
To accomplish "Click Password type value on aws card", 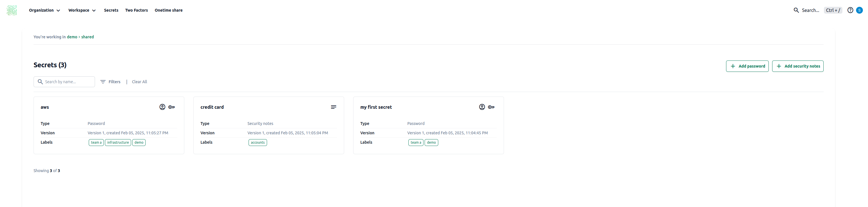I will (96, 124).
